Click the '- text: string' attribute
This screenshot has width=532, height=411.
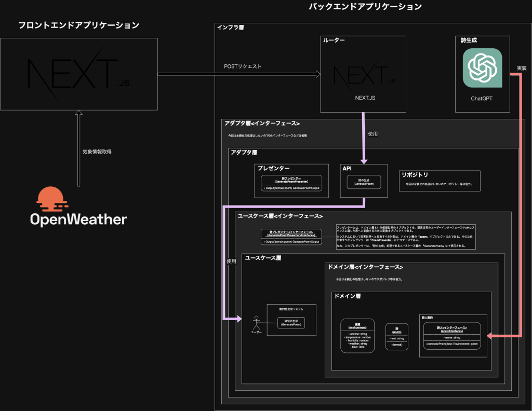396,338
